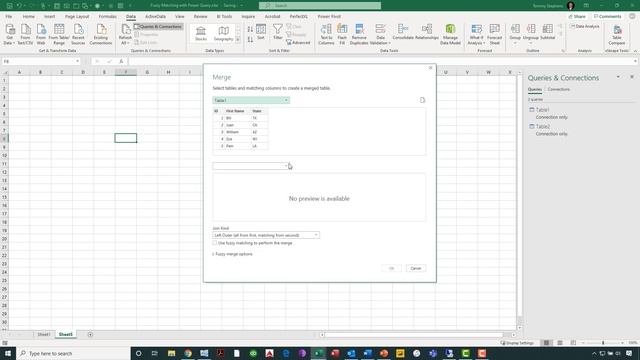This screenshot has height=360, width=640.
Task: Select the Sheet1 worksheet tab
Action: [44, 334]
